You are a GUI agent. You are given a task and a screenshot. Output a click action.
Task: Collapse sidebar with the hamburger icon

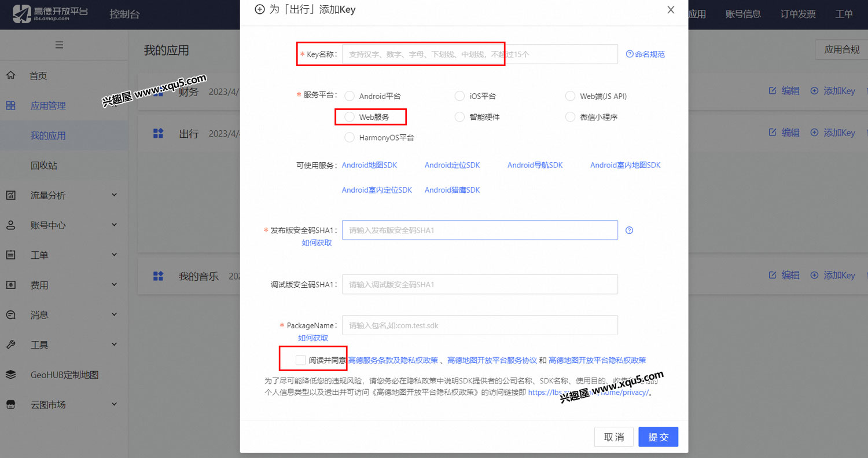tap(59, 45)
